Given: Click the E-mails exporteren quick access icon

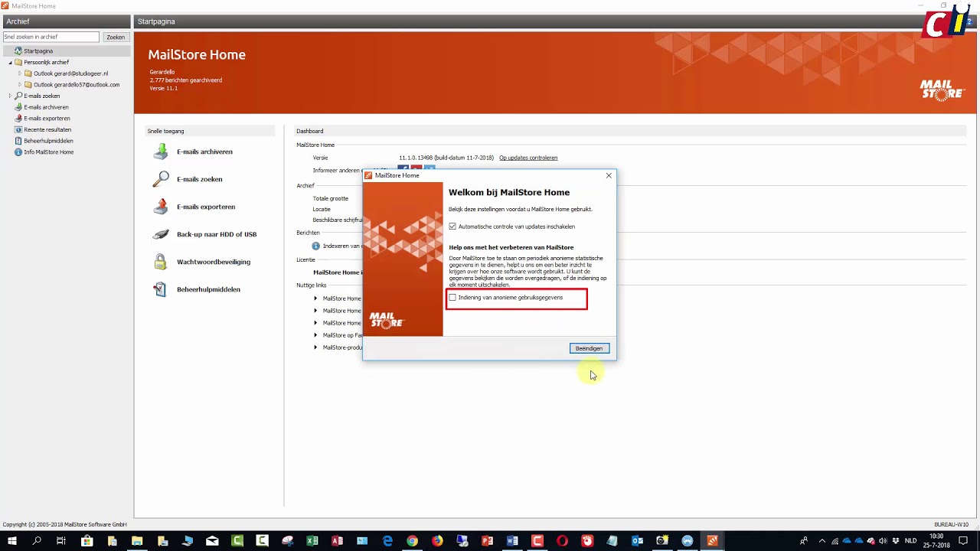Looking at the screenshot, I should 160,207.
